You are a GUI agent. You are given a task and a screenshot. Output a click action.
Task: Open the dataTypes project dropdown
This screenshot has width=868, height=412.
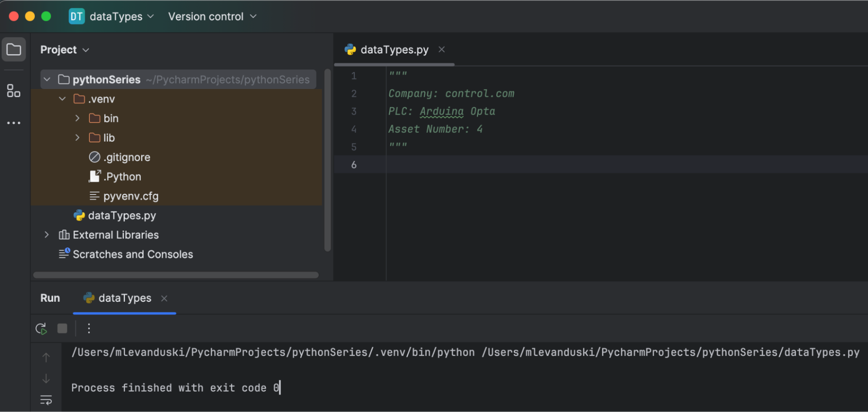tap(122, 16)
